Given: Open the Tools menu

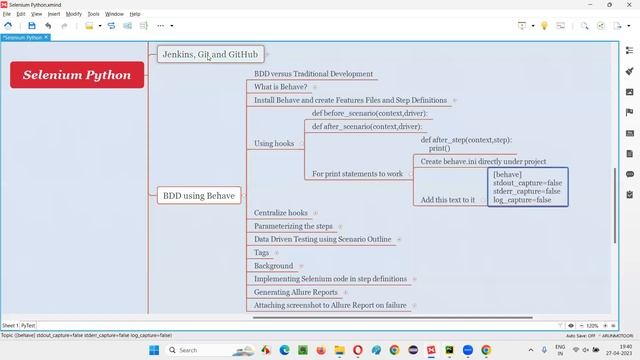Looking at the screenshot, I should click(93, 14).
